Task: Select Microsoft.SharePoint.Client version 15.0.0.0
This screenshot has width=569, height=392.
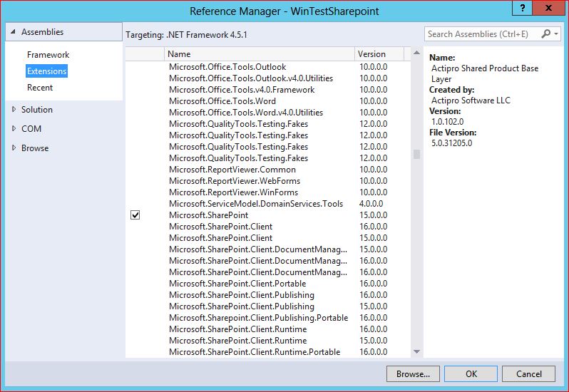Action: point(268,238)
